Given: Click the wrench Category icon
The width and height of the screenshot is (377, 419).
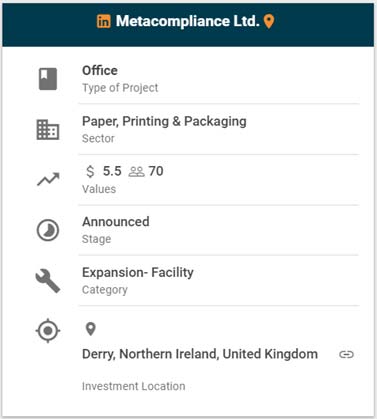Looking at the screenshot, I should click(x=48, y=281).
